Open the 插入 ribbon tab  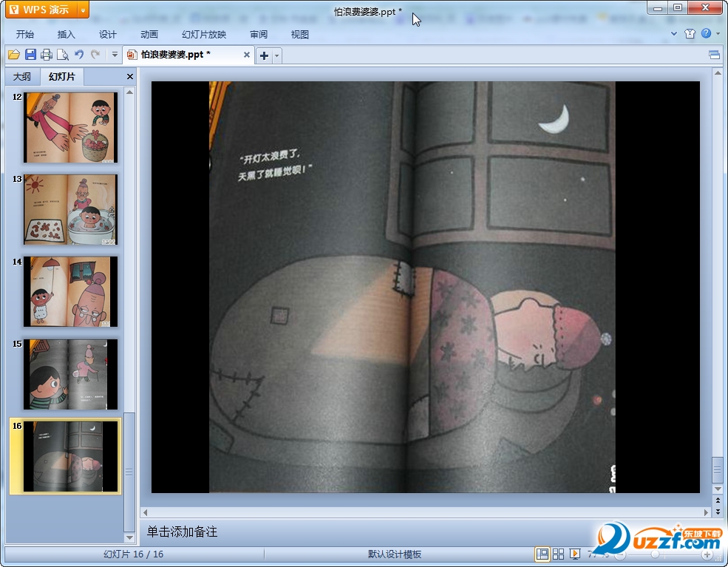click(x=66, y=34)
